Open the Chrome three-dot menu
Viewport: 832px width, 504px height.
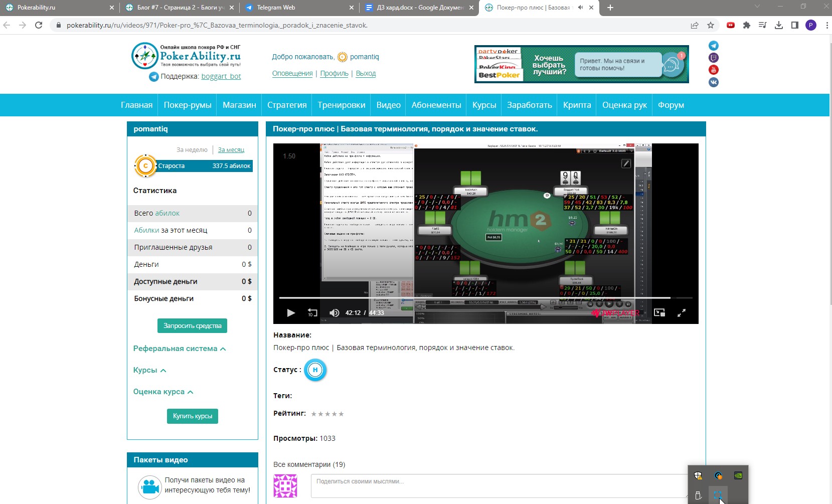(826, 25)
